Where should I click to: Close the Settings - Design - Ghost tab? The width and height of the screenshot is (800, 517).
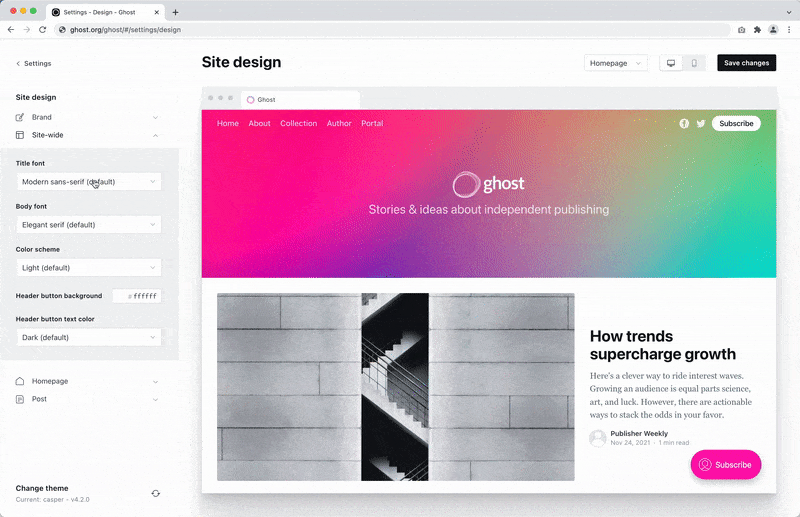point(157,12)
